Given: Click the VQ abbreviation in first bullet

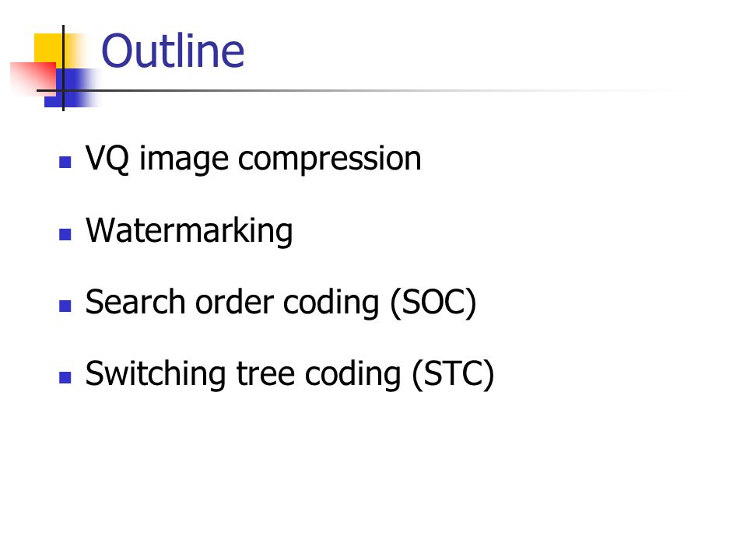Looking at the screenshot, I should [107, 159].
